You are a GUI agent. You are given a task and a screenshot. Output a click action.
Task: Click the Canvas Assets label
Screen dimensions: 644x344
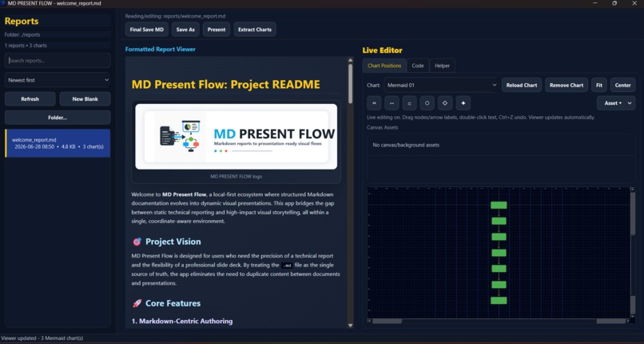click(x=383, y=127)
